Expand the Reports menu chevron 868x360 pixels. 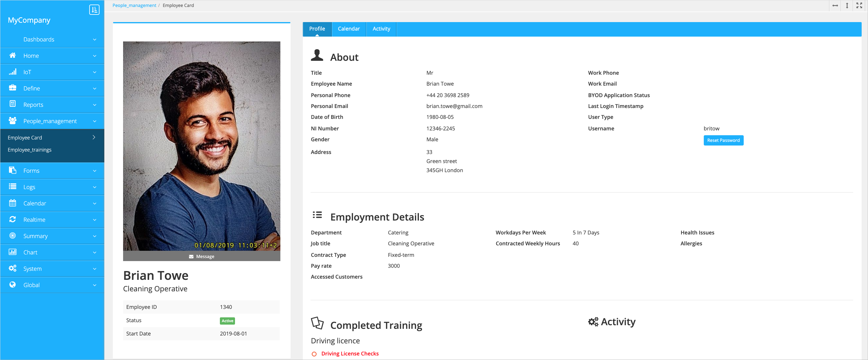point(95,105)
